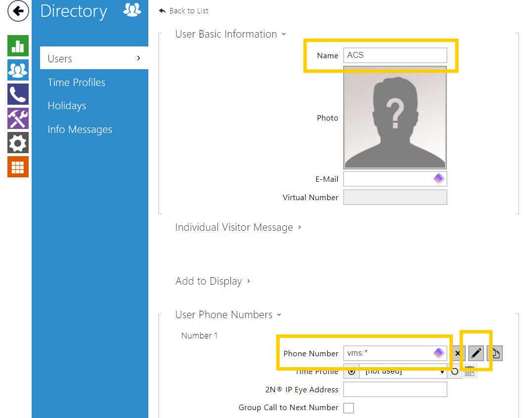Expand the Add to Display section
This screenshot has width=532, height=418.
pyautogui.click(x=213, y=281)
